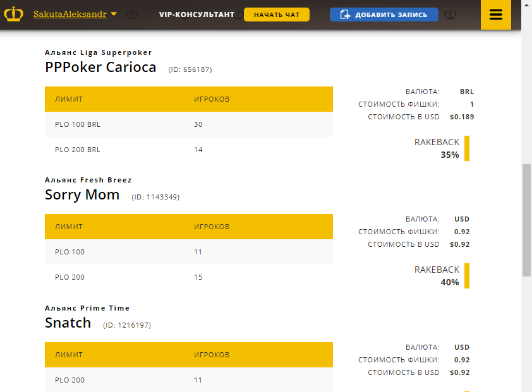Click the VIP-консультант label

pyautogui.click(x=196, y=15)
